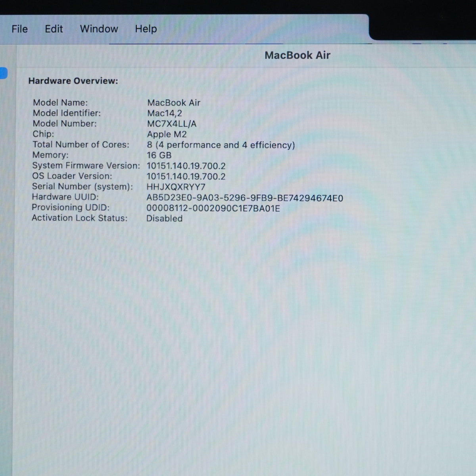Click the Serial Number (system) label
Image resolution: width=476 pixels, height=476 pixels.
(x=83, y=186)
